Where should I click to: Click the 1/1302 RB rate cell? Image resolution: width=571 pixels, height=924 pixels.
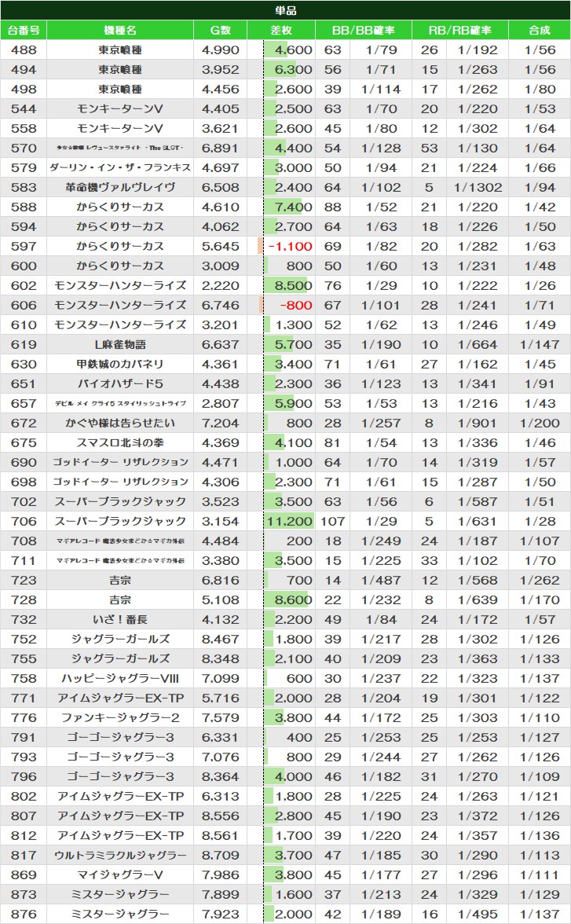coord(478,187)
